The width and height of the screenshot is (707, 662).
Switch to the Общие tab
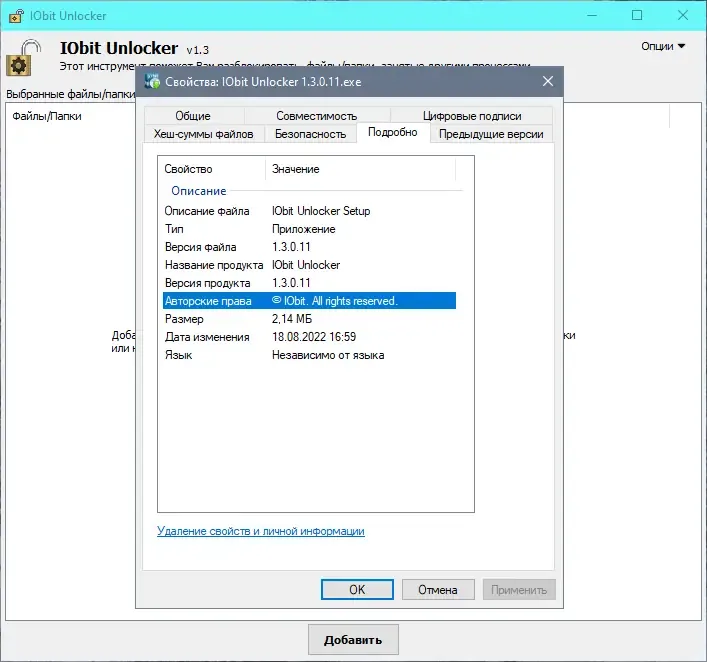[x=193, y=116]
